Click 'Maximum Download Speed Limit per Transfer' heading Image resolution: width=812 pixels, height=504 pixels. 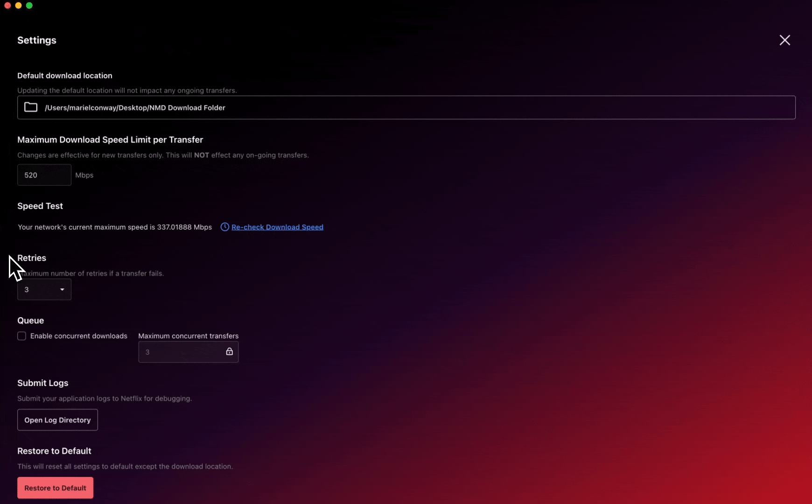110,140
